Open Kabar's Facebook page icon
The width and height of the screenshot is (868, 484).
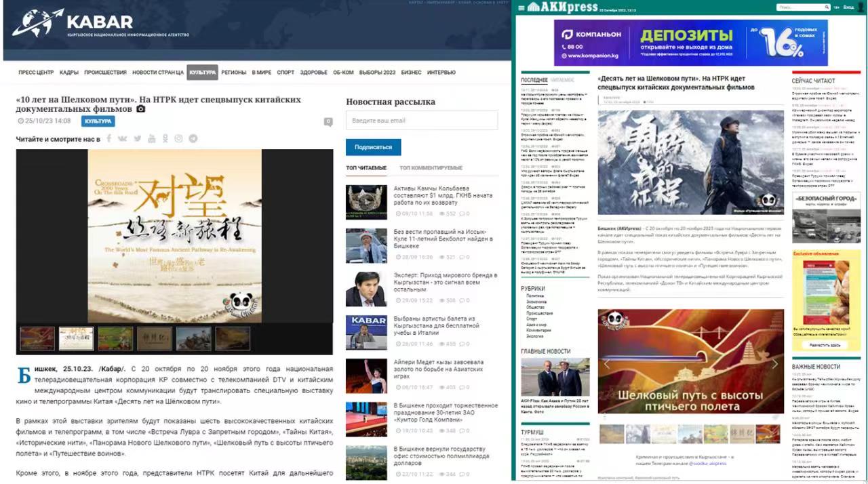coord(108,139)
